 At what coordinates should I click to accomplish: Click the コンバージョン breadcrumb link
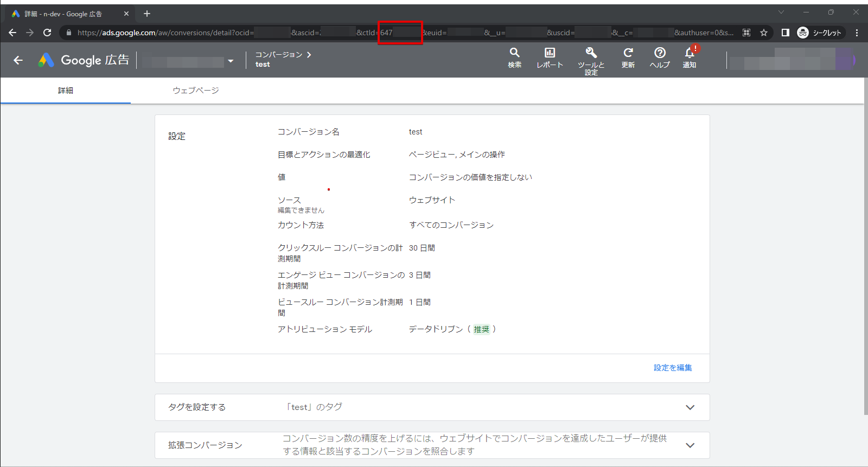point(279,55)
